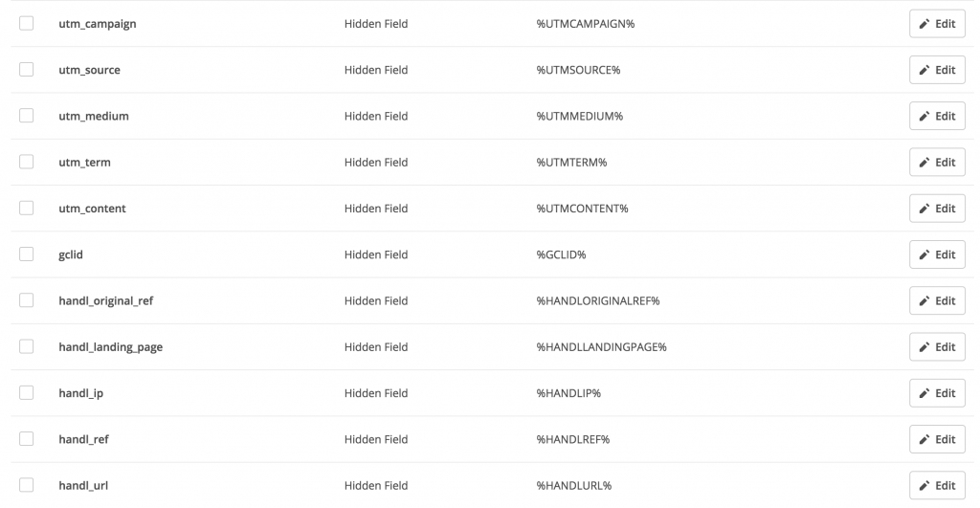
Task: Click pencil icon in gclid row
Action: 924,254
